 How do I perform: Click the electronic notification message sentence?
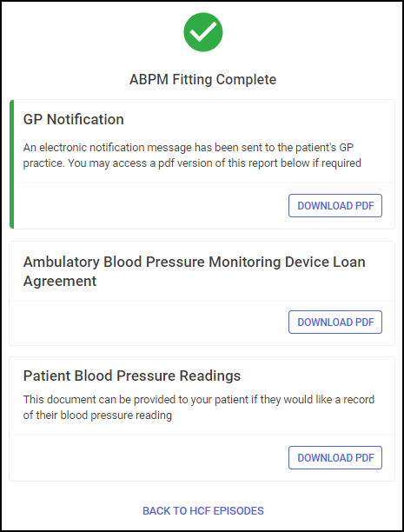click(189, 148)
